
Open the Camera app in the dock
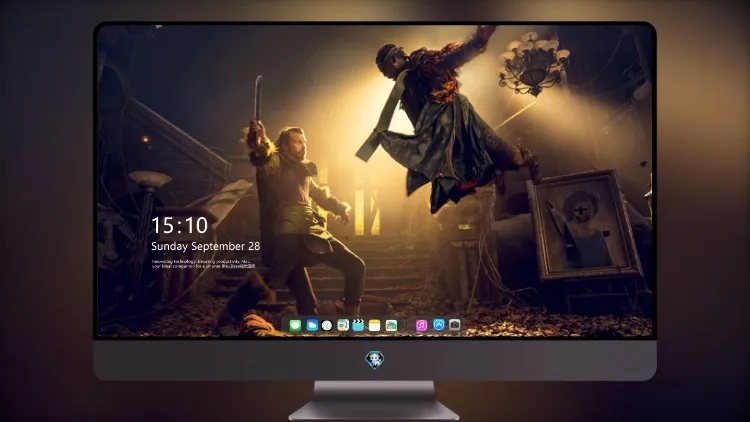pos(455,325)
